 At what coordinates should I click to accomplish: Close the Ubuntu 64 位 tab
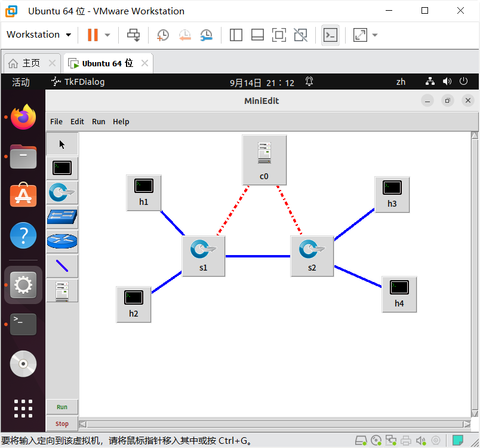145,63
